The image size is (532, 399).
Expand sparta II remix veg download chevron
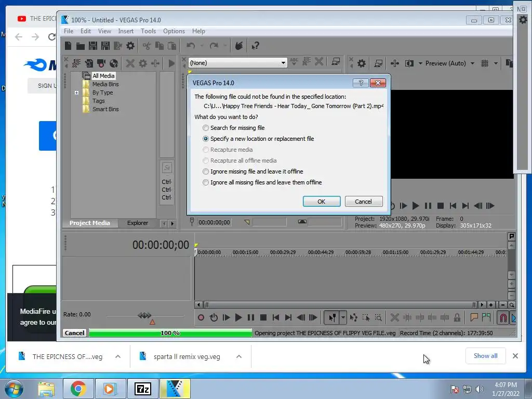coord(239,356)
